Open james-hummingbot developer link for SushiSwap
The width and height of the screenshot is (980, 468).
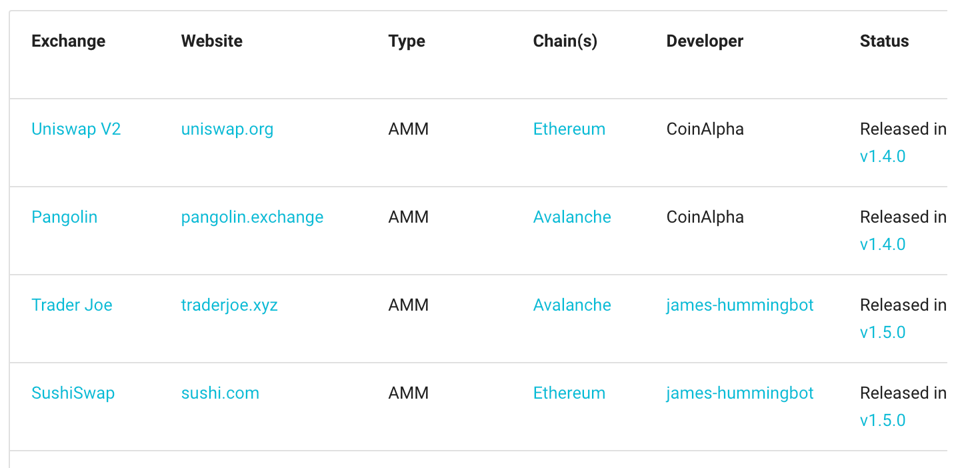point(740,393)
